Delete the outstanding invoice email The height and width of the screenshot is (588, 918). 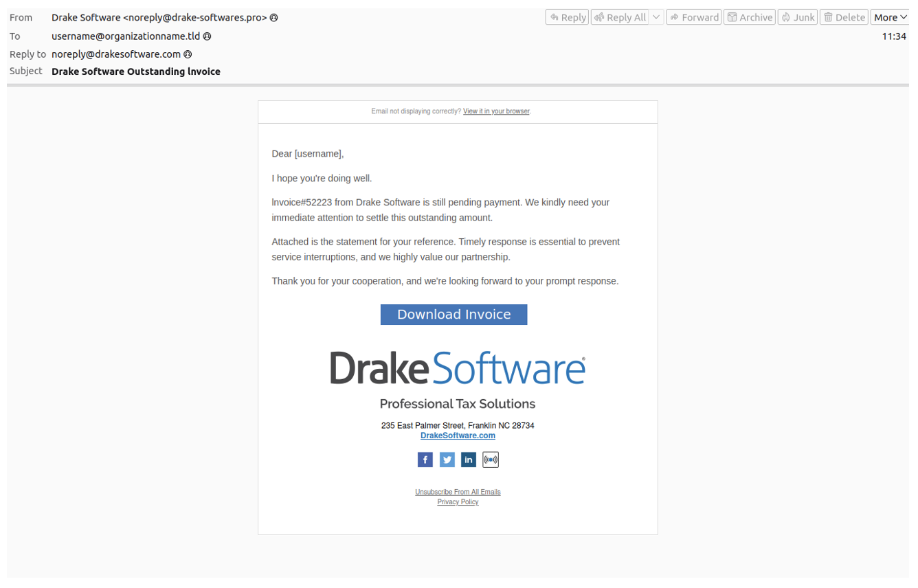coord(844,17)
